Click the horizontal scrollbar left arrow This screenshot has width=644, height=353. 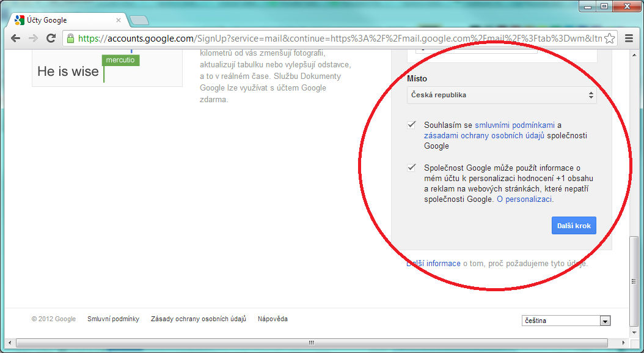click(10, 343)
